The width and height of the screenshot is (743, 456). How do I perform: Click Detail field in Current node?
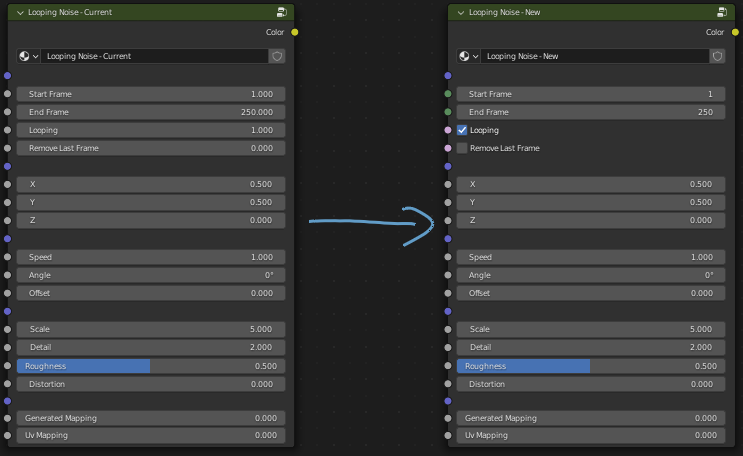pyautogui.click(x=151, y=347)
